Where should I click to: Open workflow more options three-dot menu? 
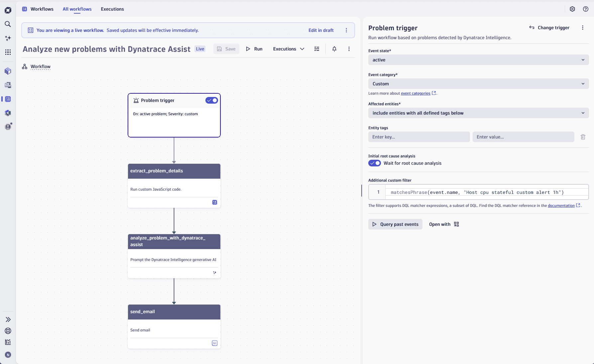click(349, 49)
